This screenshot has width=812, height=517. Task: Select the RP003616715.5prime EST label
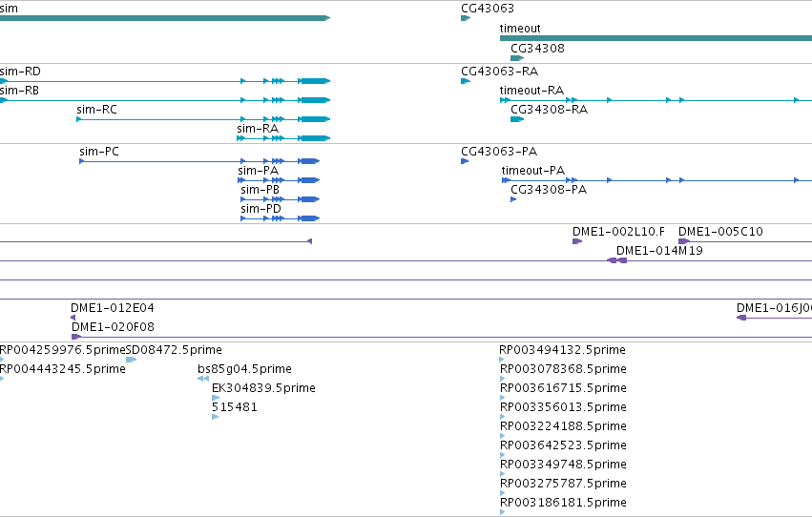point(563,388)
